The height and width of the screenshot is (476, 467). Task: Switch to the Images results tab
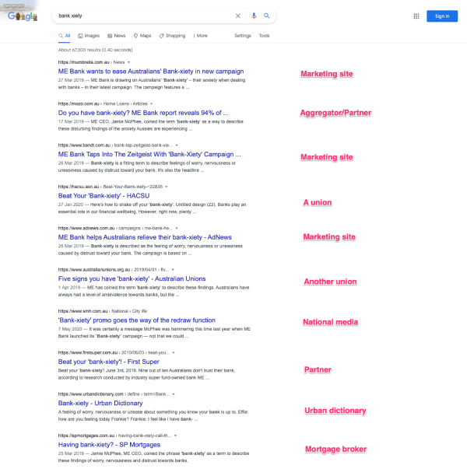tap(89, 36)
